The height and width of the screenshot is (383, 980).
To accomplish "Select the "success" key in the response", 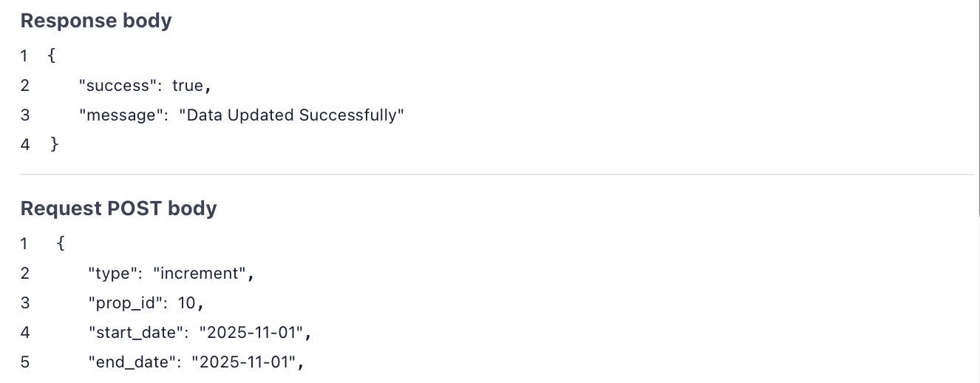I will pyautogui.click(x=118, y=86).
